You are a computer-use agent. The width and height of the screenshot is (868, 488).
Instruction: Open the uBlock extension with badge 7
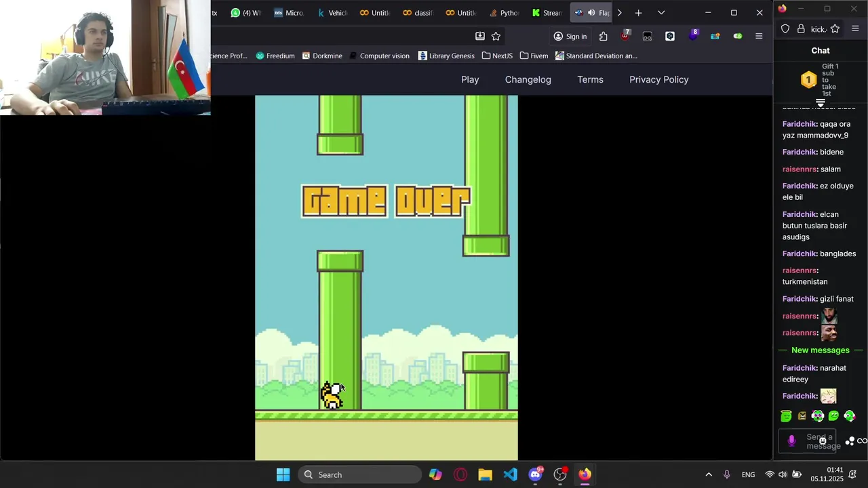(x=625, y=35)
